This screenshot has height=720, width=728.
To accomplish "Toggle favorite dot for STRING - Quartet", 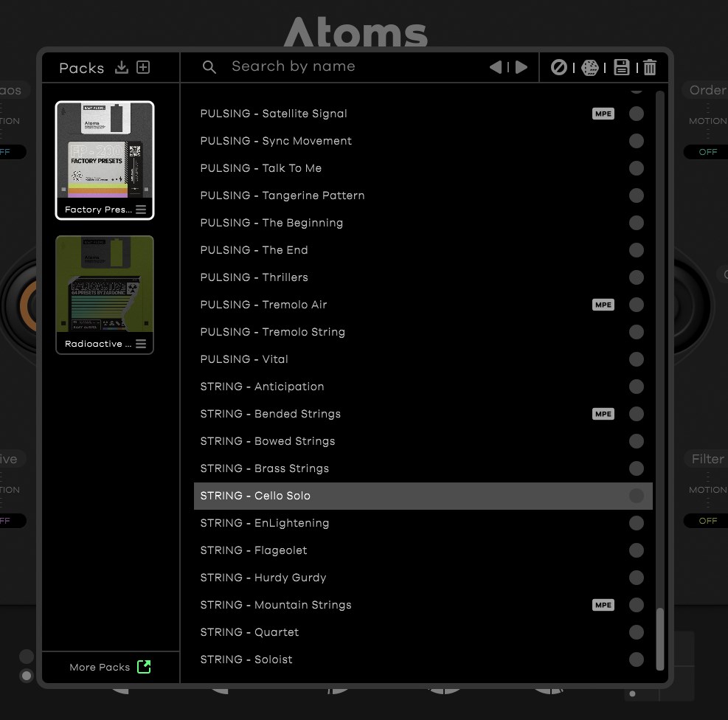I will pyautogui.click(x=637, y=632).
